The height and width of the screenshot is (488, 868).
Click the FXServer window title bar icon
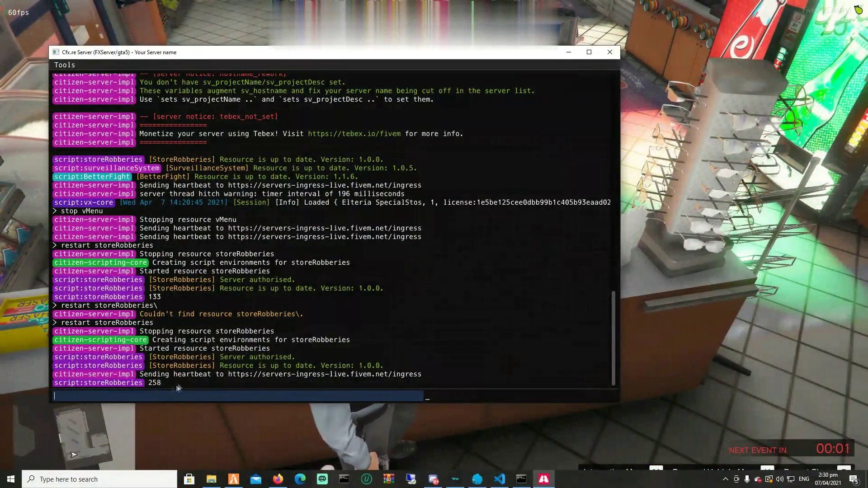[x=56, y=52]
